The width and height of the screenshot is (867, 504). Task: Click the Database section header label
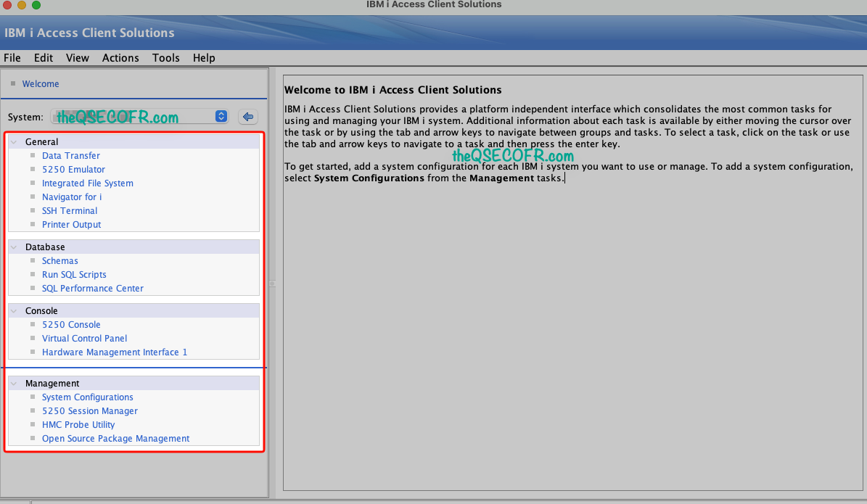(45, 247)
